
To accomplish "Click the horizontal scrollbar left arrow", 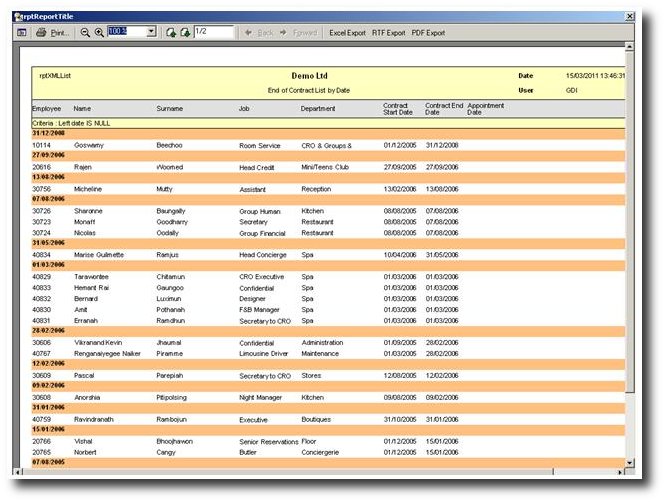I will coord(17,470).
